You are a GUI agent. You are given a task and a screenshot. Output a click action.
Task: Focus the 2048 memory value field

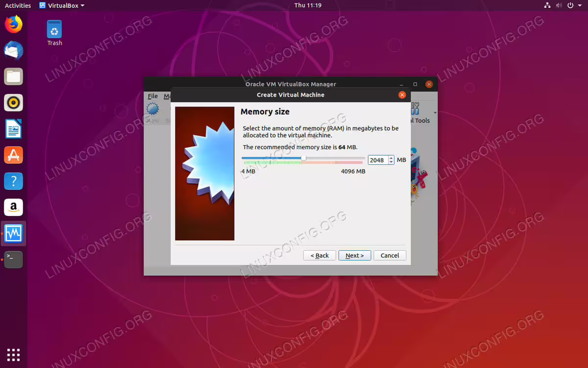pyautogui.click(x=378, y=160)
